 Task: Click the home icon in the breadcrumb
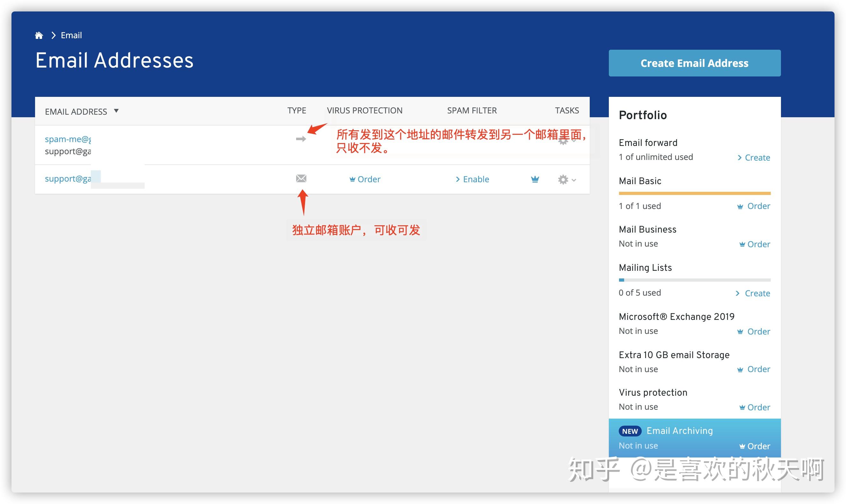[x=39, y=35]
